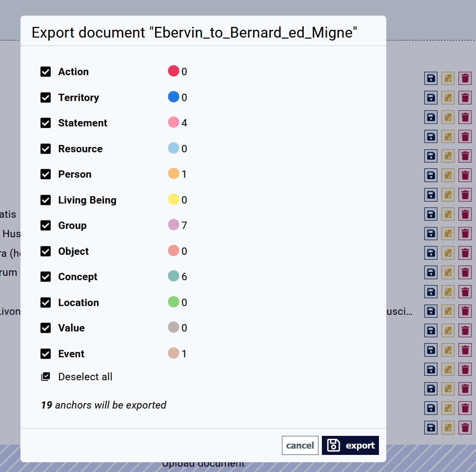Uncheck the Action checkbox
Screen dimensions: 476x472
coord(46,72)
